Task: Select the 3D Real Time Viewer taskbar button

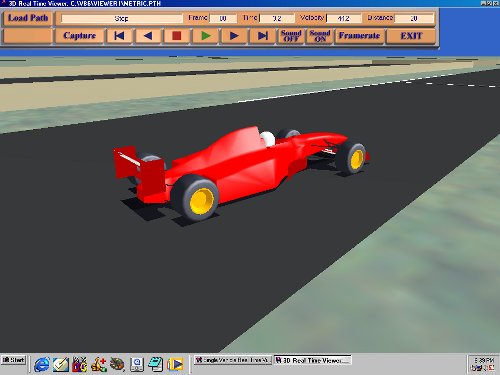Action: point(313,360)
